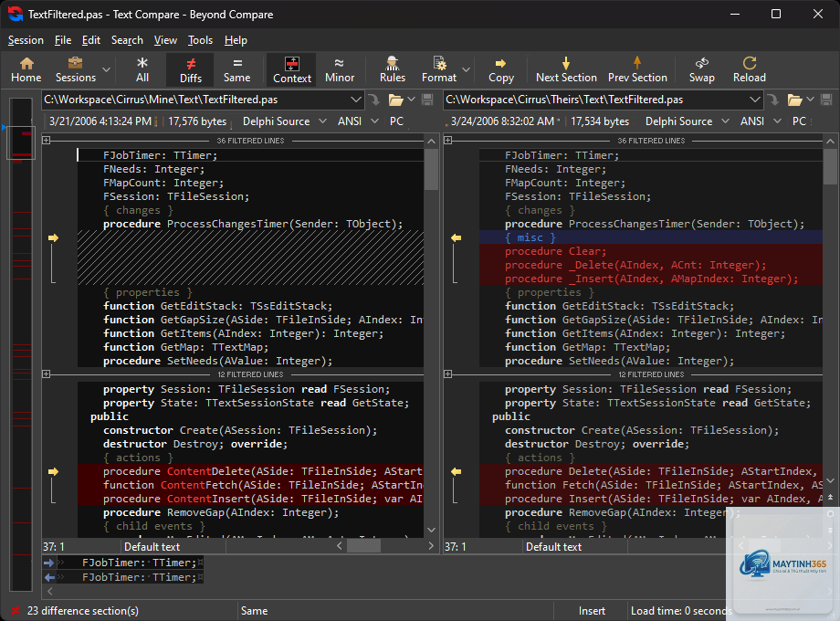Swap the two sides
This screenshot has height=621, width=840.
[x=702, y=70]
